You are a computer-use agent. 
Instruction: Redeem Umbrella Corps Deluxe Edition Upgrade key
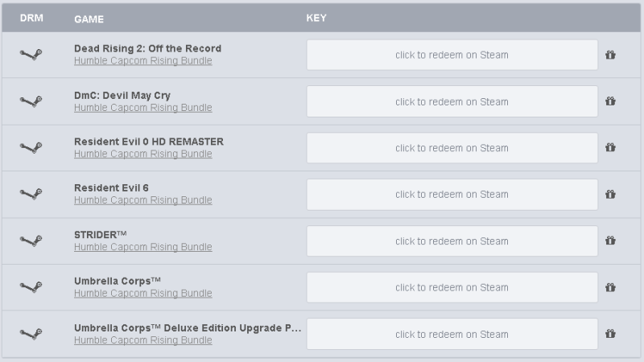tap(452, 334)
